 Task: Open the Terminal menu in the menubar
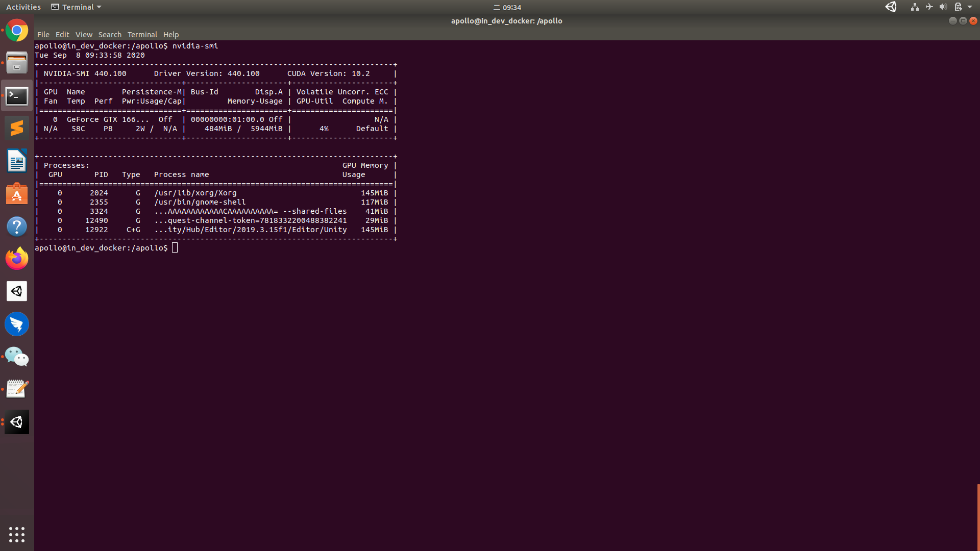[142, 35]
